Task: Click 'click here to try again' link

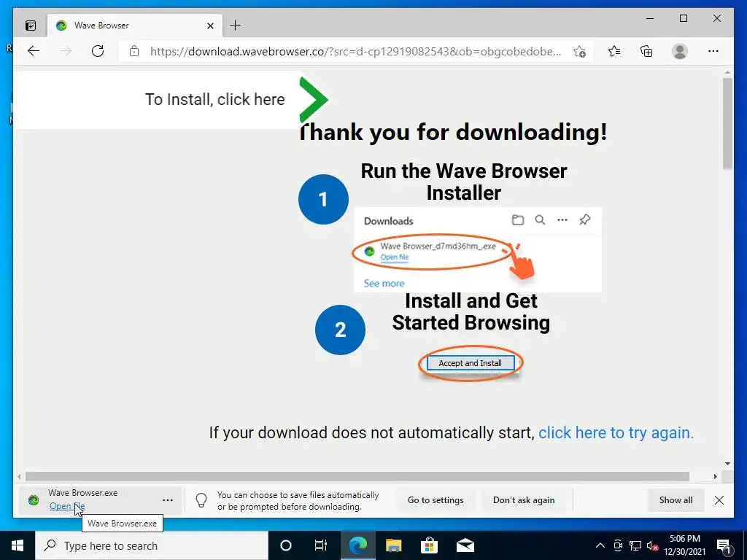Action: pos(616,432)
